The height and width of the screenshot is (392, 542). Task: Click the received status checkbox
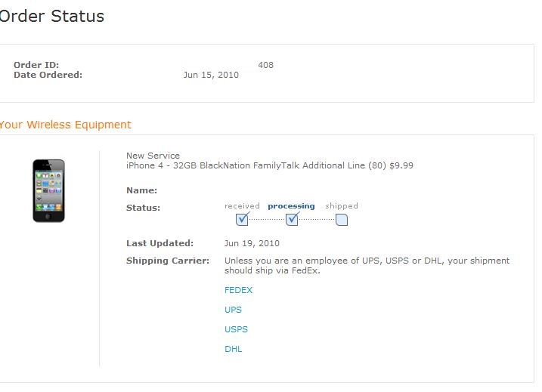[x=242, y=220]
